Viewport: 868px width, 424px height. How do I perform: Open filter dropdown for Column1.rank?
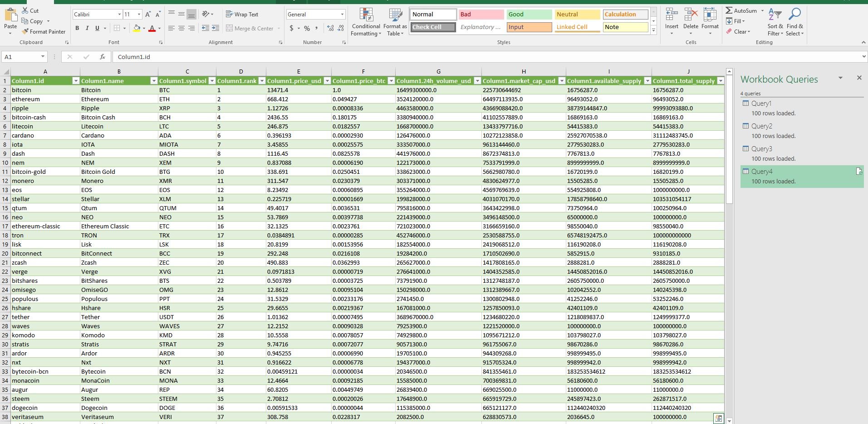[x=261, y=81]
